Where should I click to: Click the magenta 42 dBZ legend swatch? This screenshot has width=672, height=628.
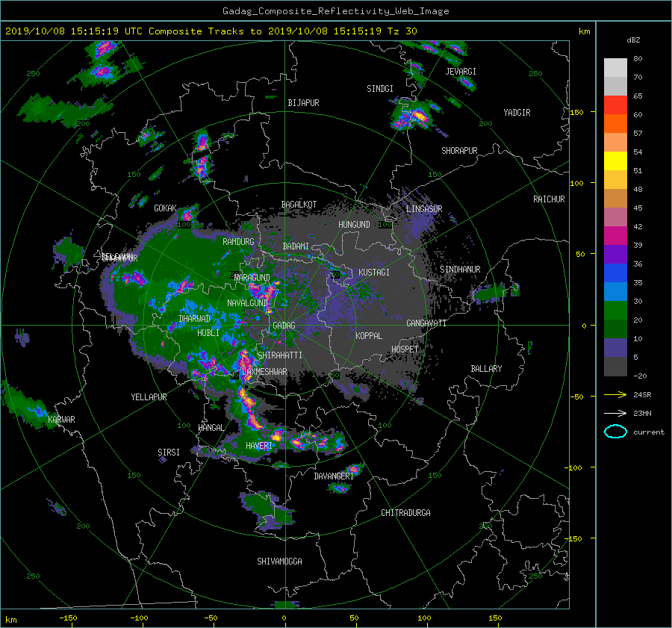[x=615, y=235]
